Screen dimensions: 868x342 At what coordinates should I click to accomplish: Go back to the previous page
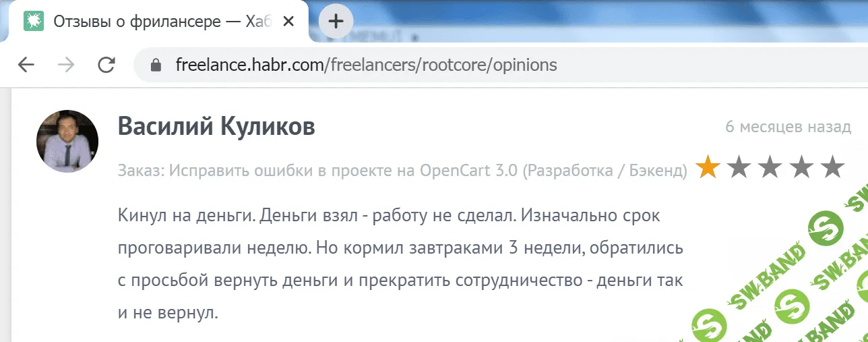click(x=26, y=65)
